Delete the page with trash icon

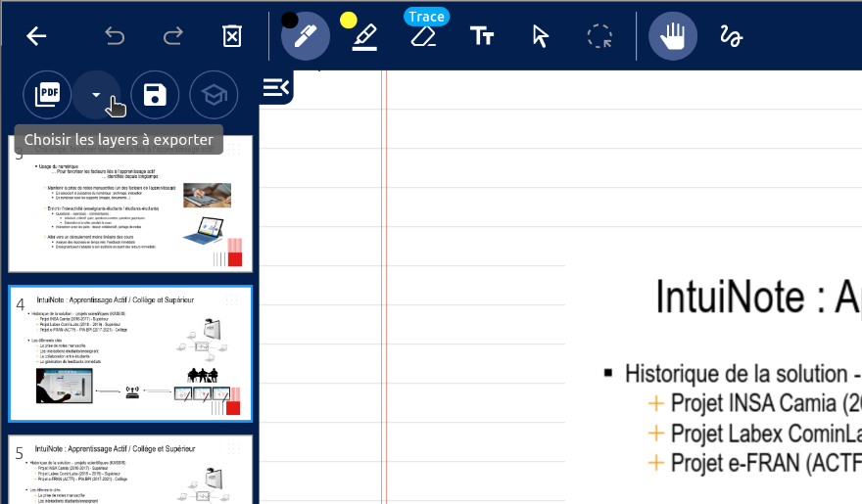click(x=232, y=37)
